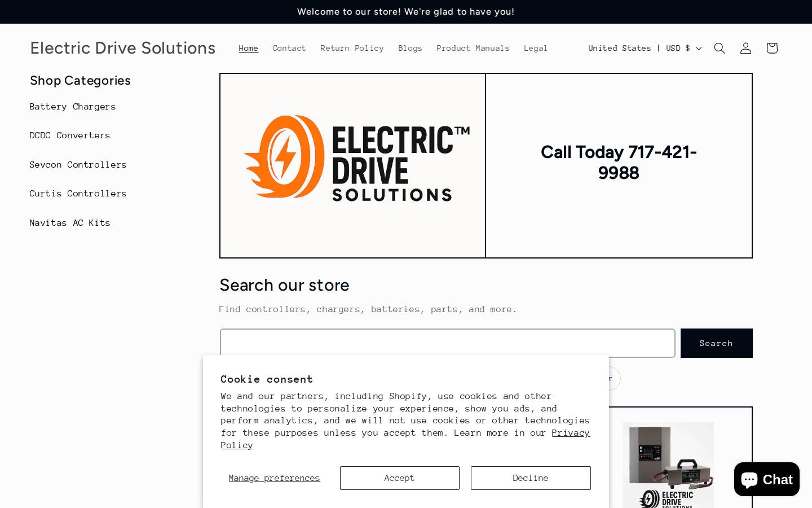Browse the Curtis Controllers category
812x508 pixels.
[78, 194]
